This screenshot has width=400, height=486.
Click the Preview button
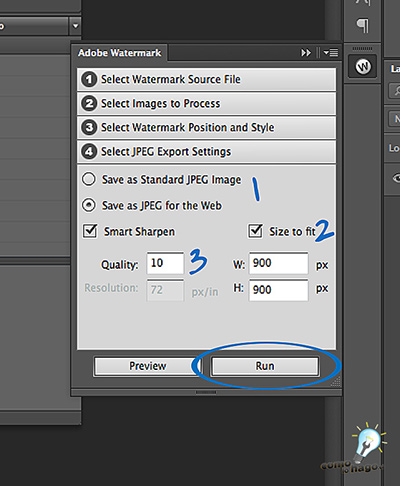click(x=147, y=366)
